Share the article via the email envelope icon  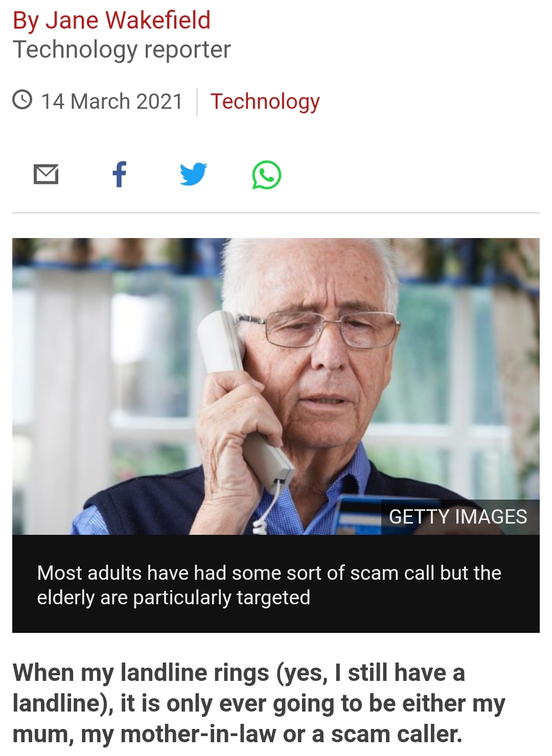(x=46, y=174)
